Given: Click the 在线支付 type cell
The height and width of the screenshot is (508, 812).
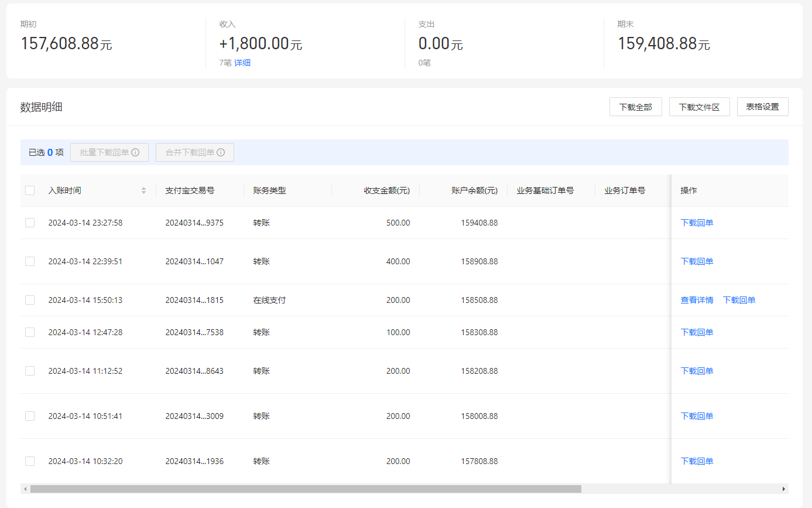Looking at the screenshot, I should 269,300.
